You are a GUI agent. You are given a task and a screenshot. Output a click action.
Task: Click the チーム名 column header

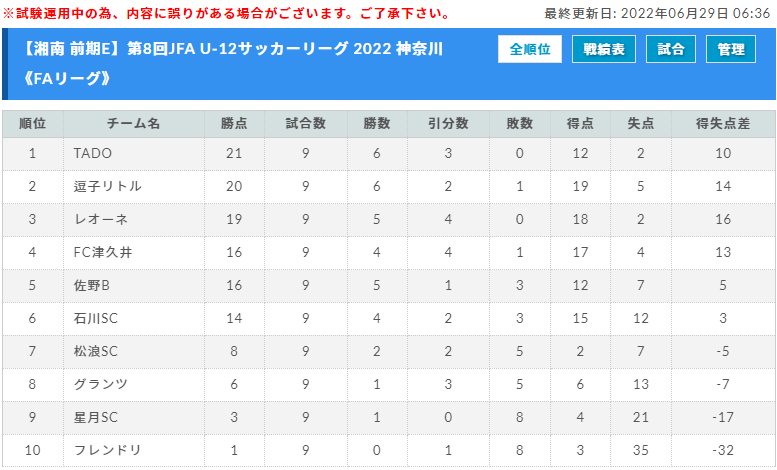134,123
